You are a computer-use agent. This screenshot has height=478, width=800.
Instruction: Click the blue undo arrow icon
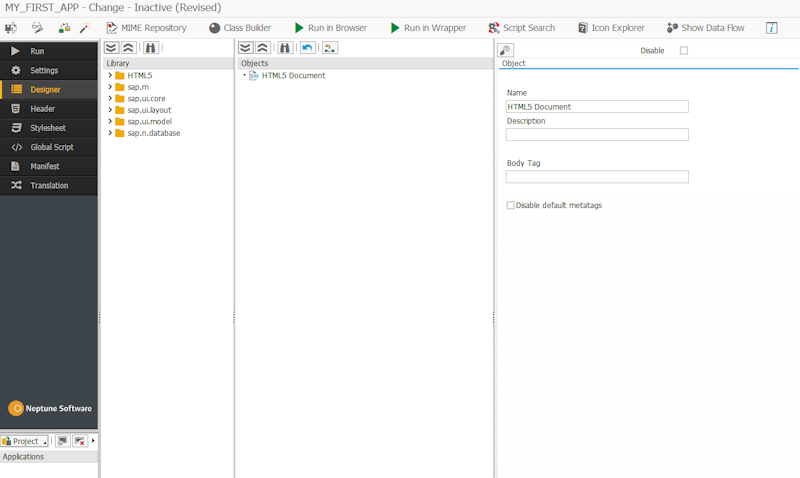[307, 48]
